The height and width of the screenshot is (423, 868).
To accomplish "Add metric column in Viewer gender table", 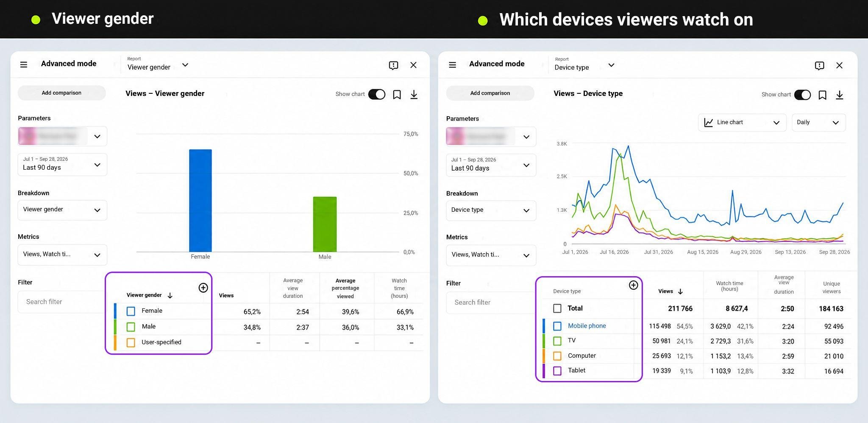I will pos(203,288).
